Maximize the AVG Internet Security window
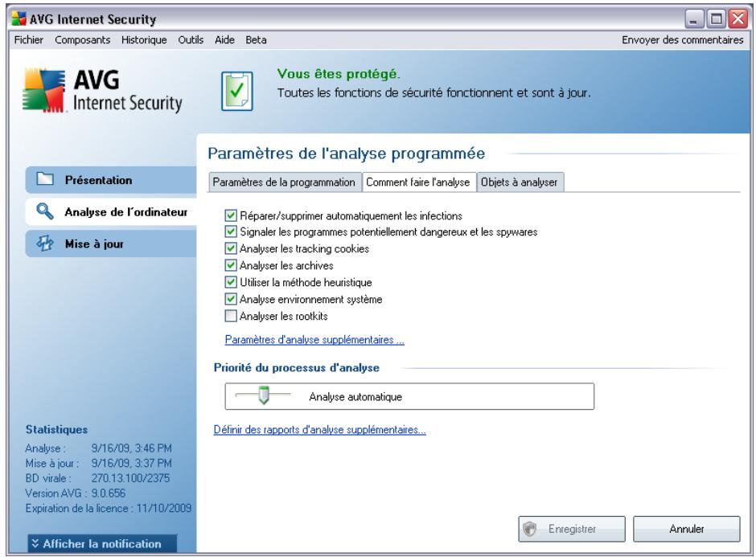 click(716, 19)
